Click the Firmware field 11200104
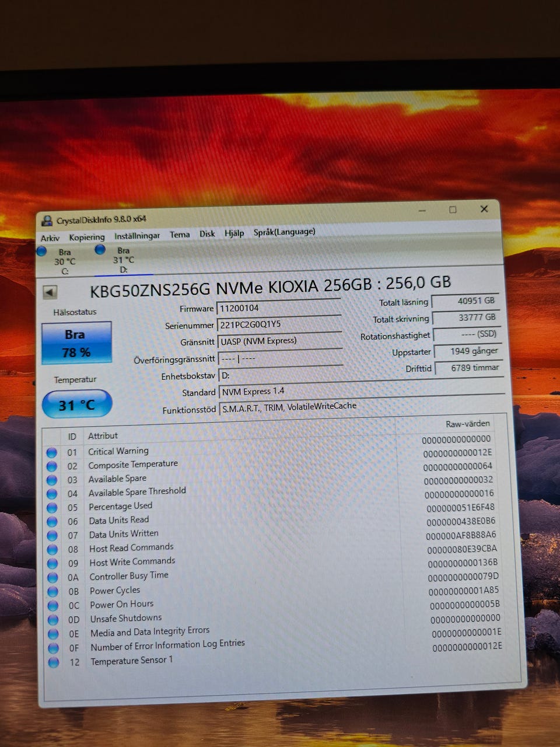Image resolution: width=560 pixels, height=747 pixels. tap(279, 307)
